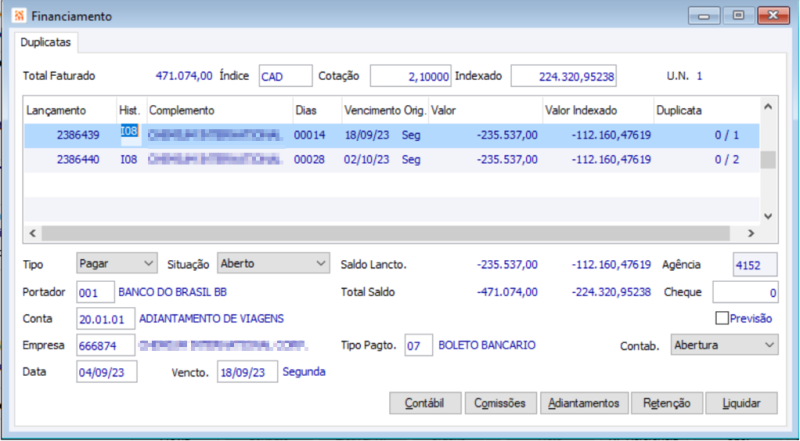Click the Hist. column header
The width and height of the screenshot is (800, 441).
(132, 110)
